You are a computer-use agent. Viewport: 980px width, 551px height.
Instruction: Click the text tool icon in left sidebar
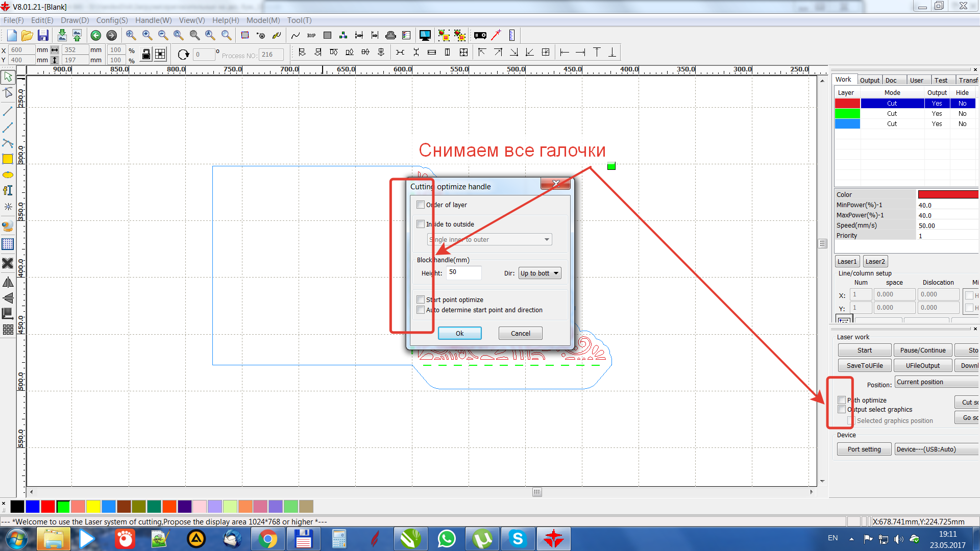(8, 190)
